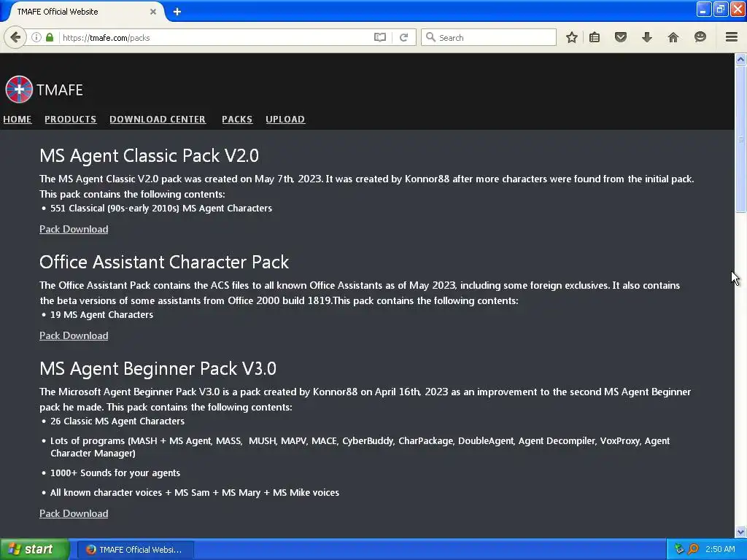Go back with the browser back arrow
The height and width of the screenshot is (560, 747).
16,37
